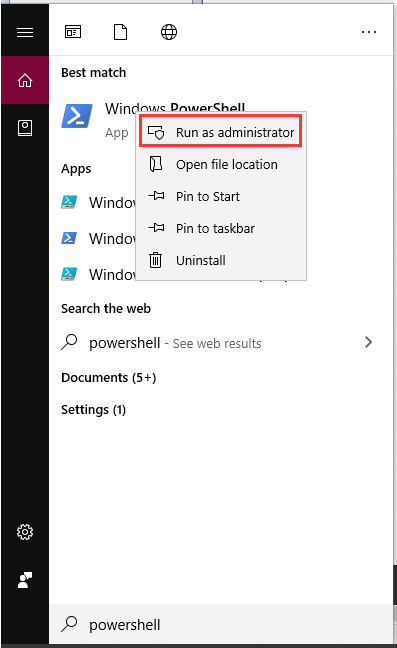Filter results by Apps icon

coord(73,32)
